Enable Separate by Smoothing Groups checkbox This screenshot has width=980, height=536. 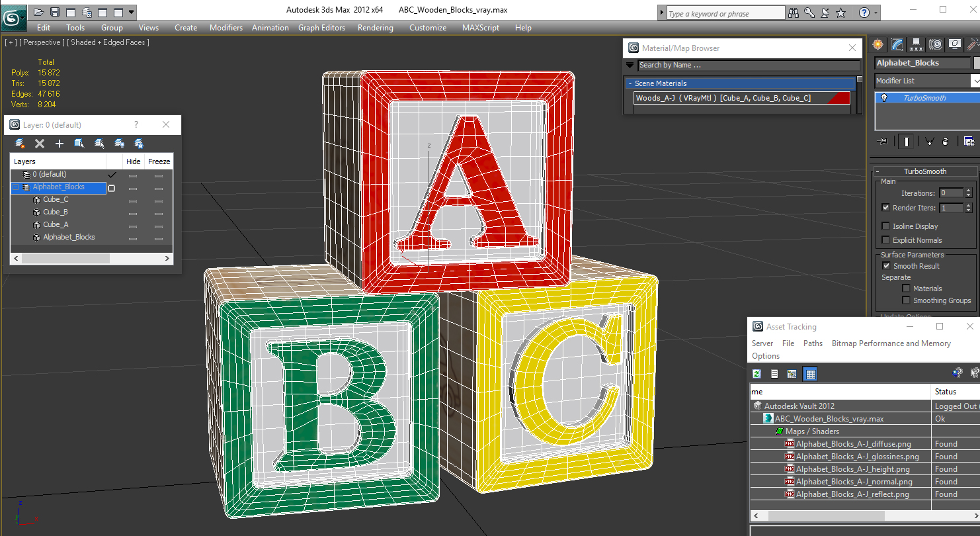(906, 300)
